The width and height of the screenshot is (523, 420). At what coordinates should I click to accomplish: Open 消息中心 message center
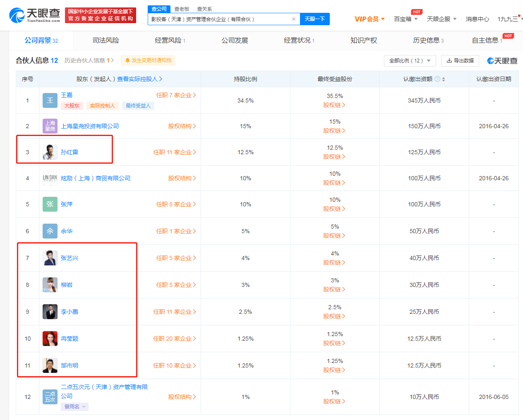tap(477, 19)
